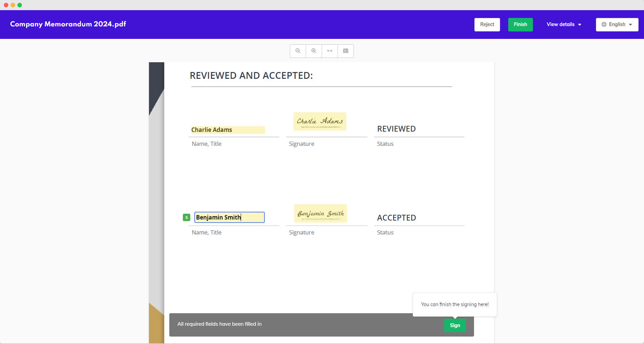Click into the Benjamin Smith name field
Screen dimensions: 644x344
pos(229,217)
